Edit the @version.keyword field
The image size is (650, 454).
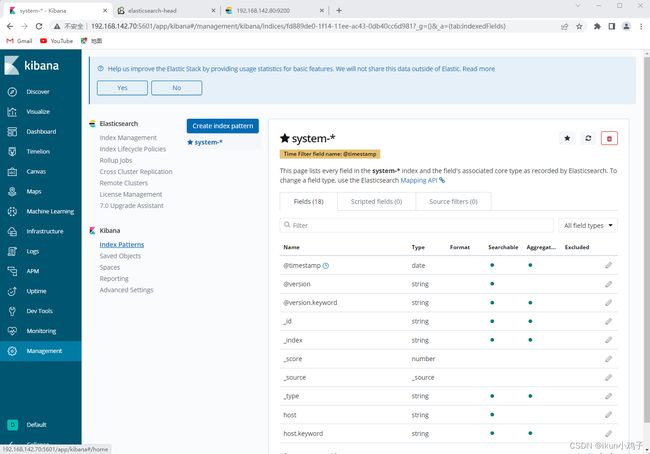(608, 303)
